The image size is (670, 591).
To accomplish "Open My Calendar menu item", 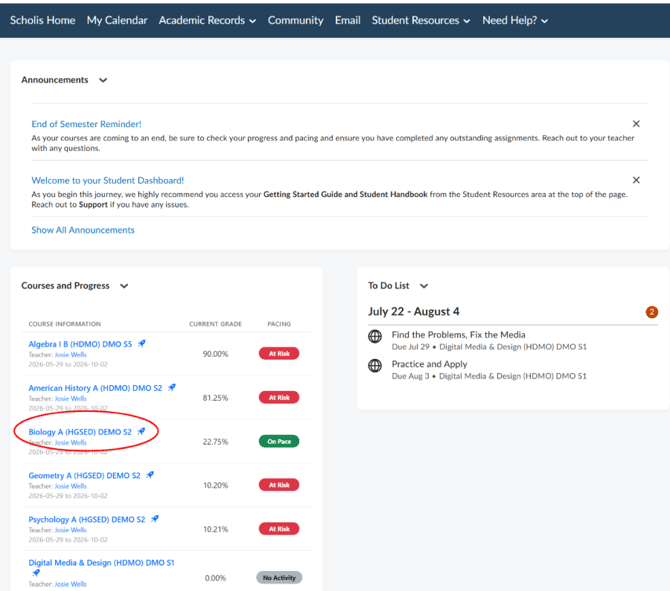I will [117, 20].
